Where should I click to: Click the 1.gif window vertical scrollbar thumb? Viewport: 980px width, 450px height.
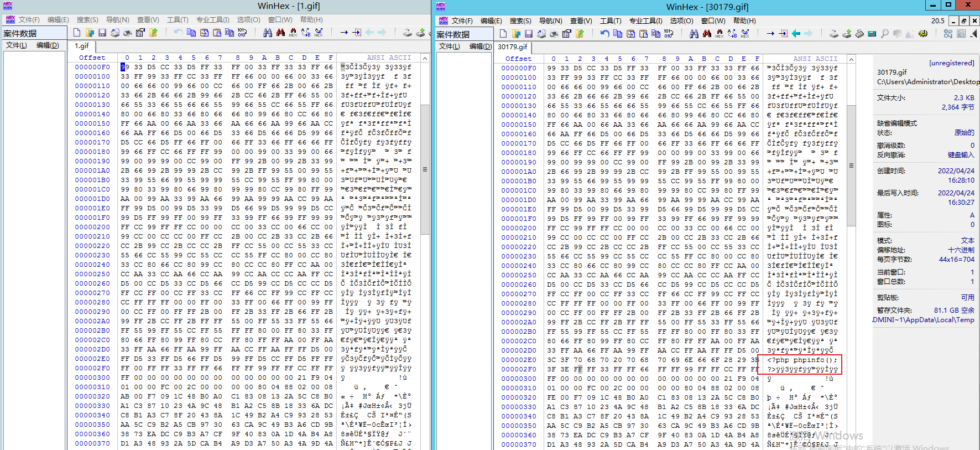(x=425, y=169)
